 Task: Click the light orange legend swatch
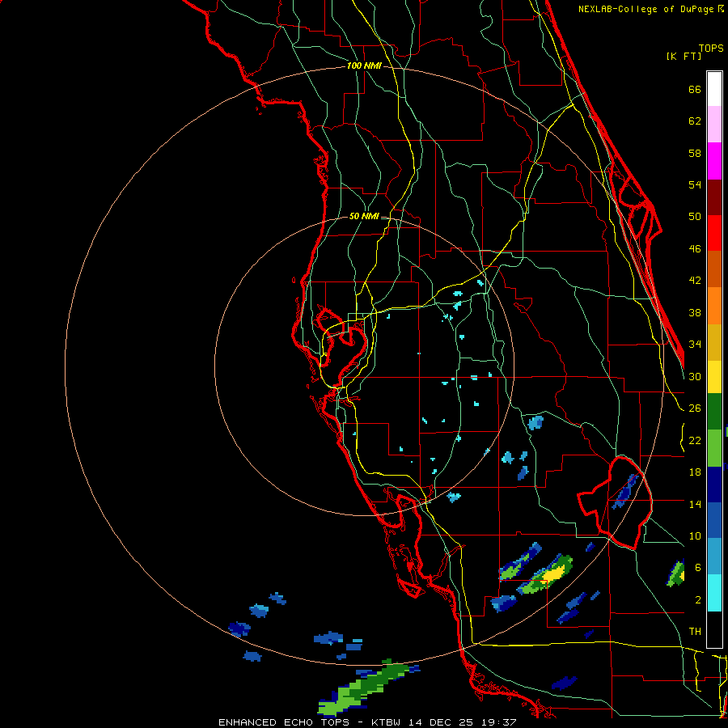point(714,306)
